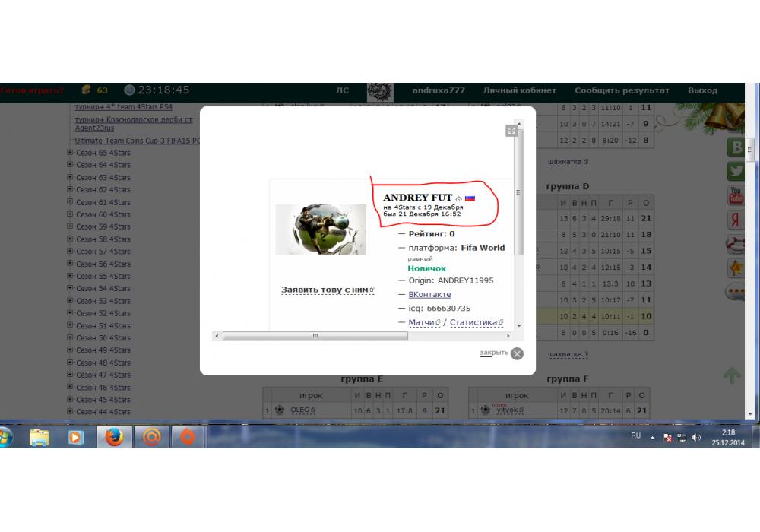Expand Сезон 54 4Stars tree node

(70, 288)
